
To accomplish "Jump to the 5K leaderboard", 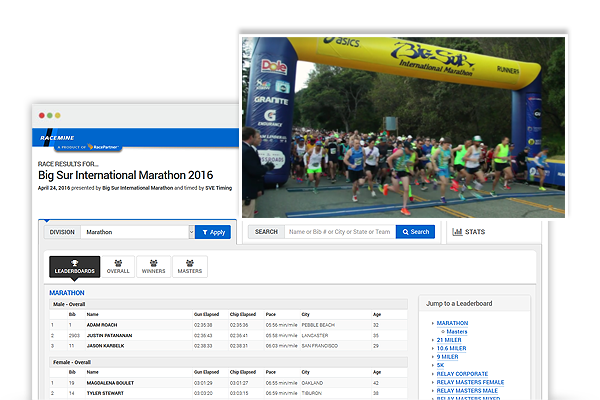I will pyautogui.click(x=440, y=365).
